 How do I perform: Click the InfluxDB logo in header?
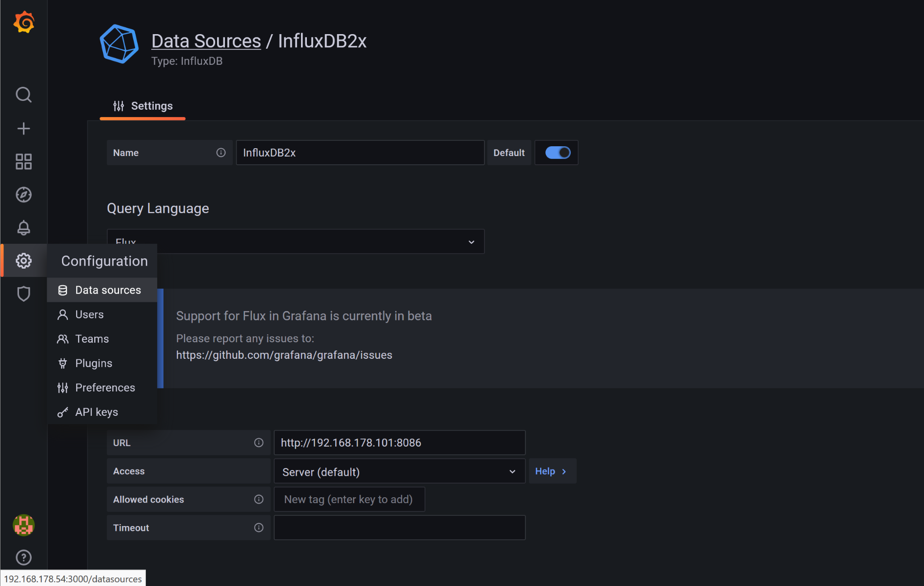[x=119, y=44]
